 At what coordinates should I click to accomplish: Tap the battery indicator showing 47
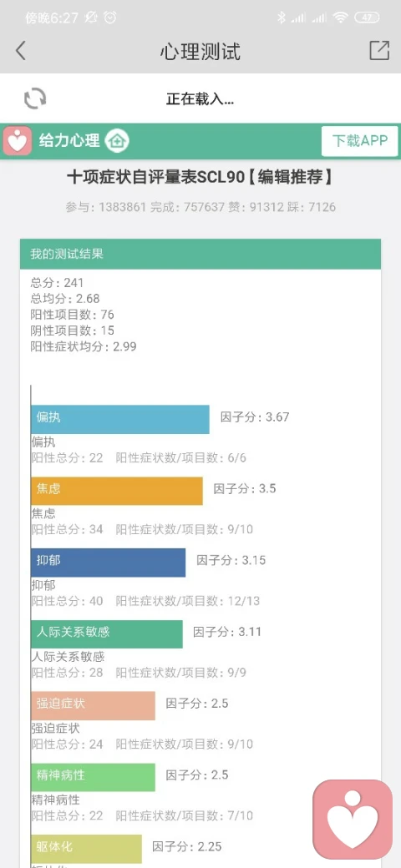coord(367,18)
